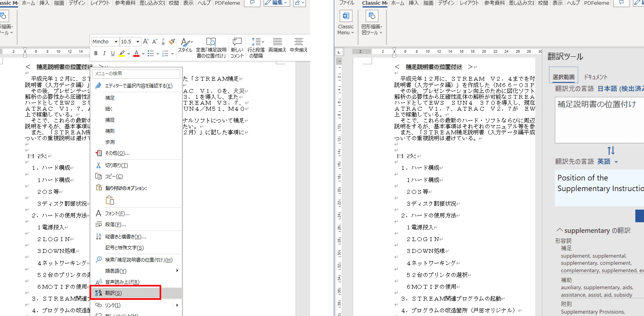Click Classic Menu icon in right window

coord(346,16)
